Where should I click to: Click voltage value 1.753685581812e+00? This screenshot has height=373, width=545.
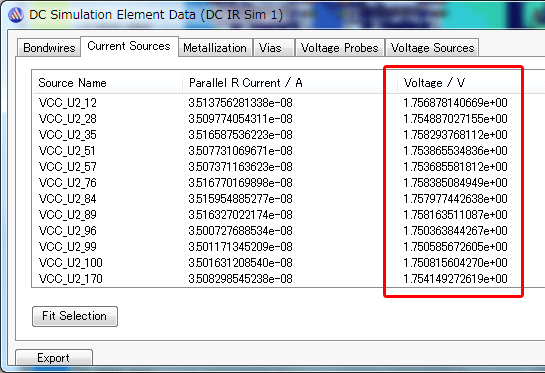coord(455,167)
